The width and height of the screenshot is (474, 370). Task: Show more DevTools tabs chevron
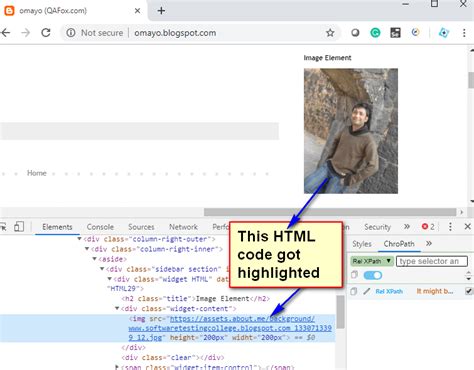click(407, 227)
